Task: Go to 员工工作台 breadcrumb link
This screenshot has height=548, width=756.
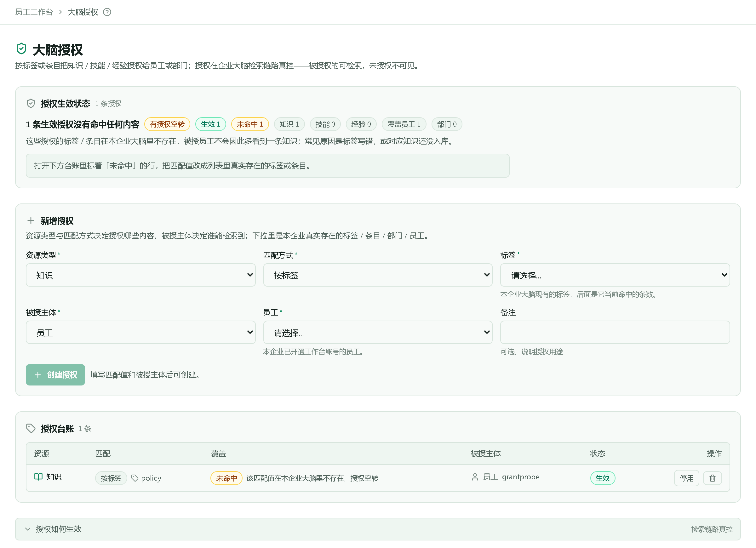Action: click(34, 12)
